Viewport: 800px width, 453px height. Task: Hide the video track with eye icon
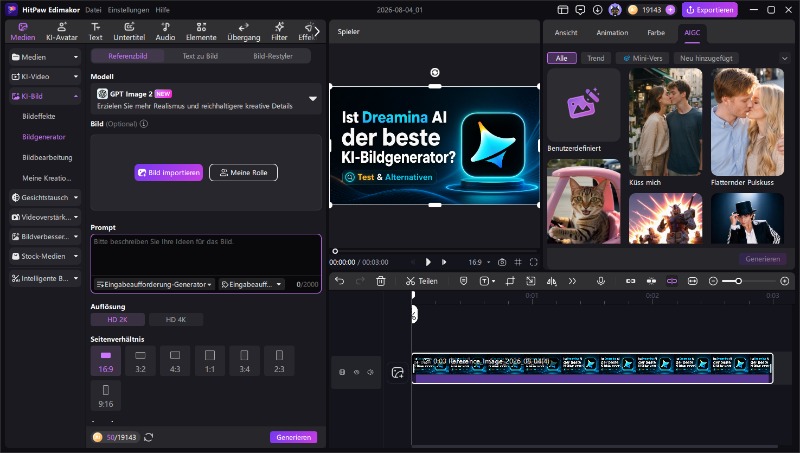pyautogui.click(x=357, y=372)
